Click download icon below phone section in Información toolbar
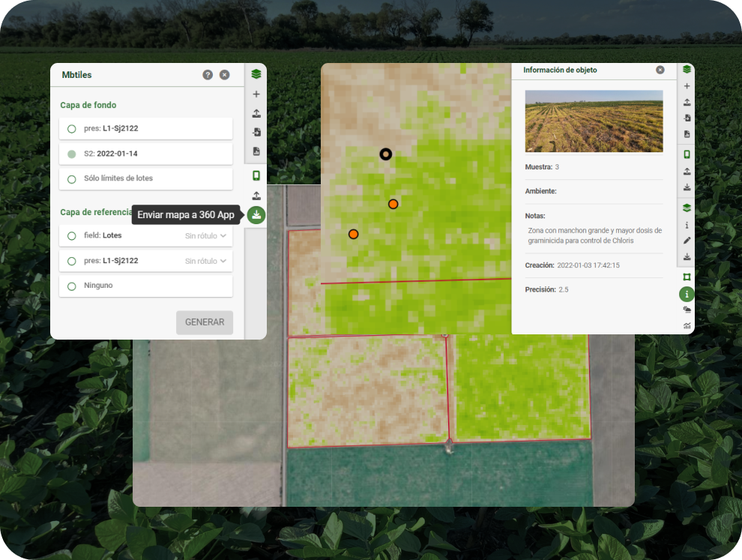Screen dimensions: 742x560 [x=687, y=187]
